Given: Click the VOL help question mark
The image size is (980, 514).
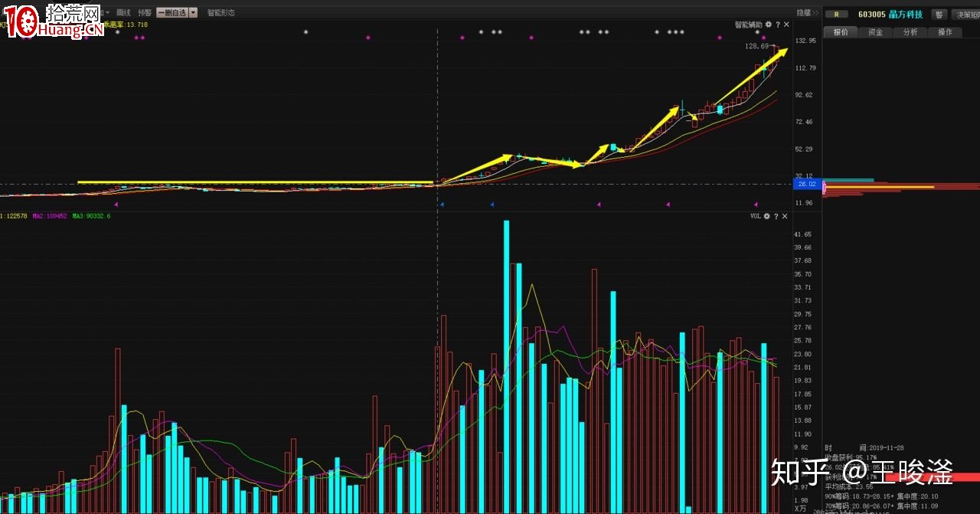Looking at the screenshot, I should coord(776,217).
